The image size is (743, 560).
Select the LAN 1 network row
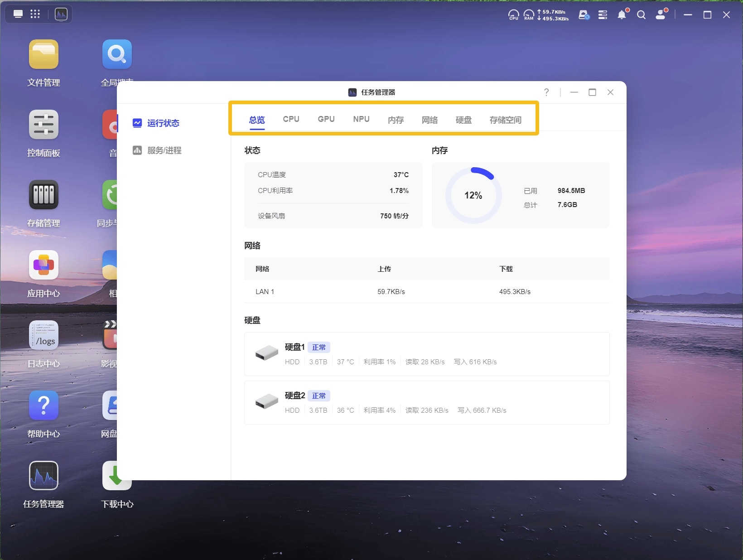[427, 292]
